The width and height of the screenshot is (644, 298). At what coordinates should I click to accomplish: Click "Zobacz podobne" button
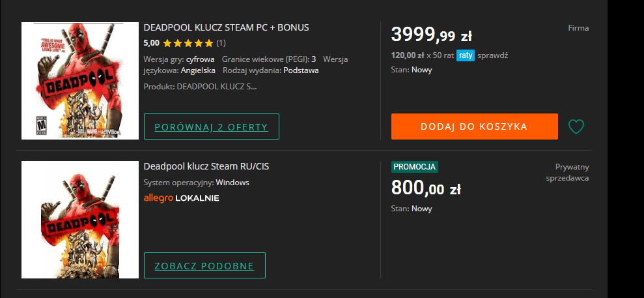click(204, 265)
